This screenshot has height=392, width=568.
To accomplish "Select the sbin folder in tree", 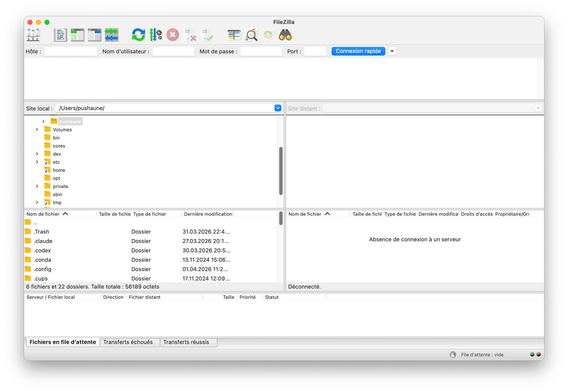I will coord(57,194).
